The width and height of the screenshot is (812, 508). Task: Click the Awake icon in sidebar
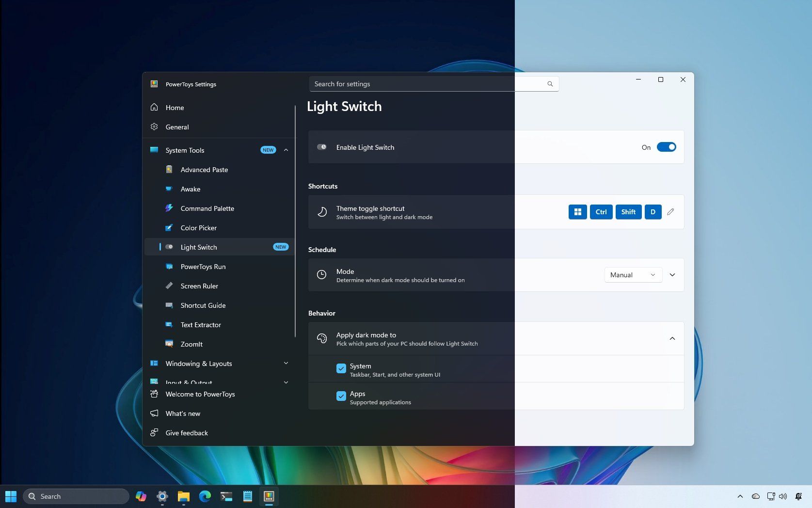click(x=169, y=189)
